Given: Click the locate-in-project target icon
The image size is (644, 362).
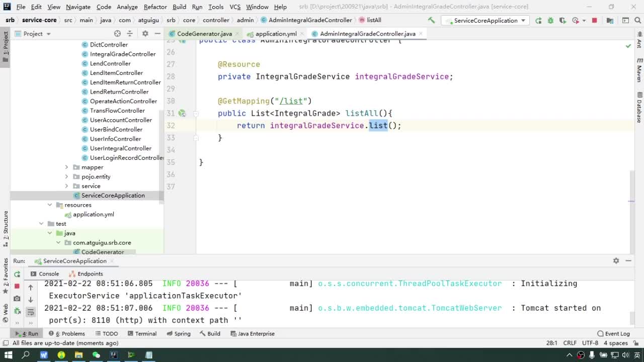Looking at the screenshot, I should point(117,34).
